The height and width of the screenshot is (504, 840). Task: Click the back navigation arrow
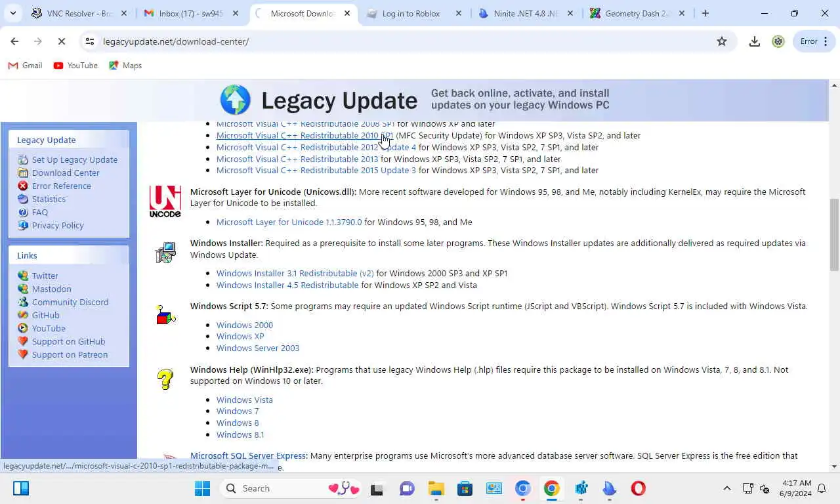pos(14,41)
